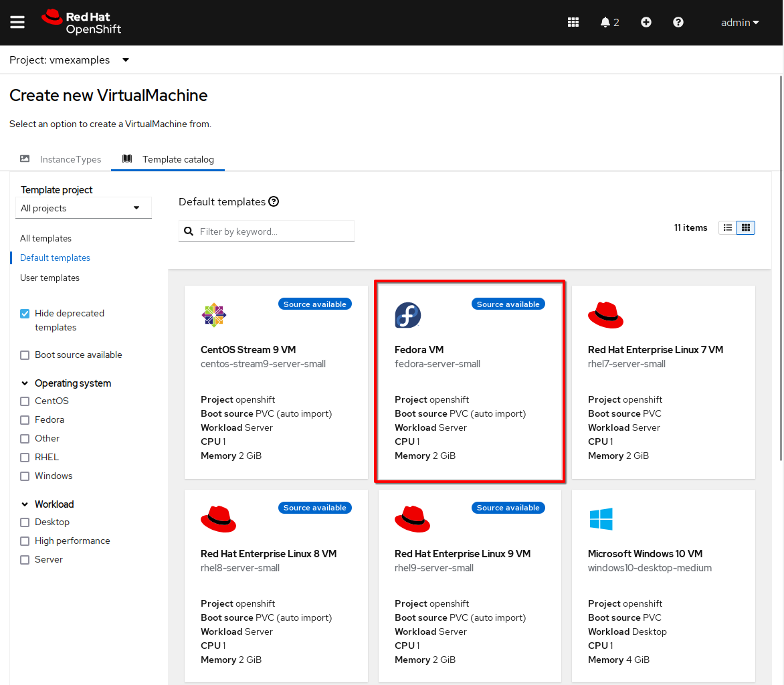Viewport: 784px width, 685px height.
Task: Open the admin user menu
Action: pyautogui.click(x=740, y=23)
